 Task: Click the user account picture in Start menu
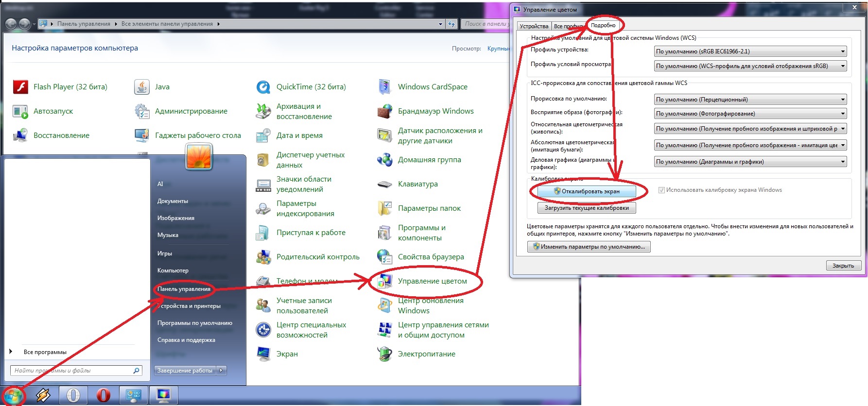click(199, 156)
